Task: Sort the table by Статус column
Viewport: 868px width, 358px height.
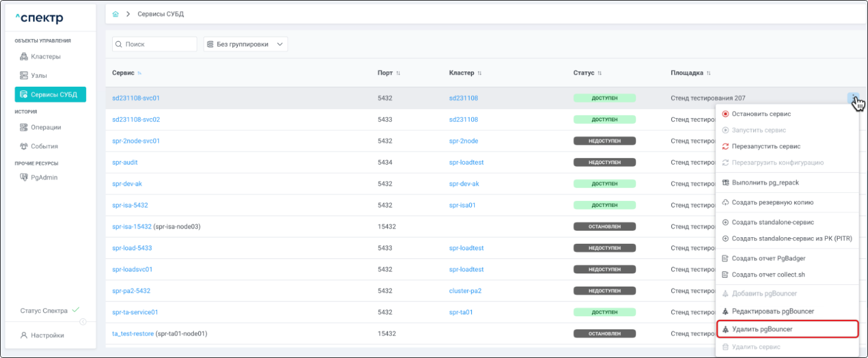Action: point(599,73)
